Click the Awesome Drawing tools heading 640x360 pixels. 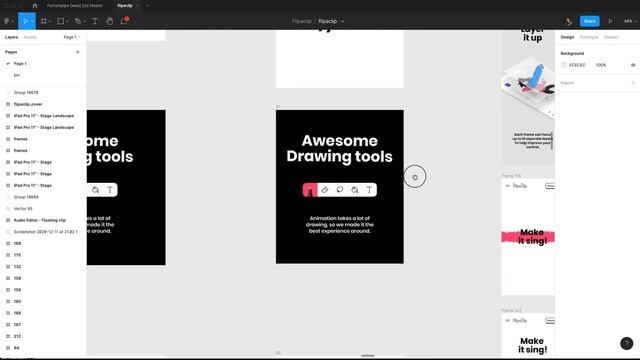[340, 149]
